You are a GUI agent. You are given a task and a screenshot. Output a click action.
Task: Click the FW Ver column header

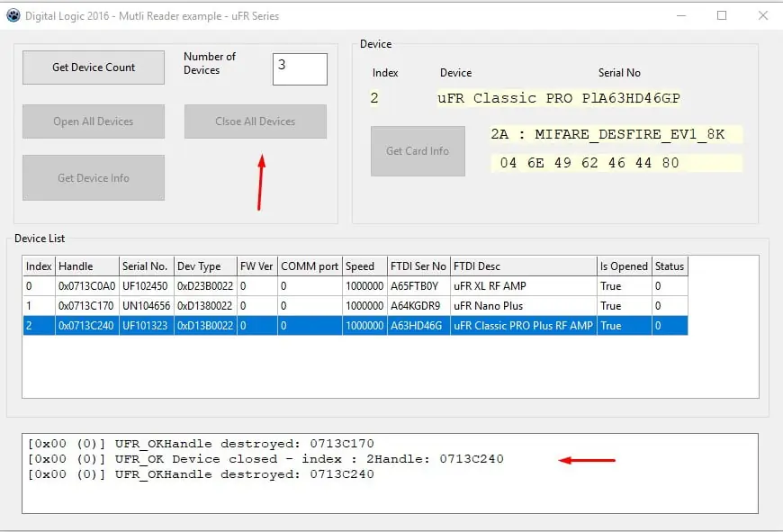point(257,266)
